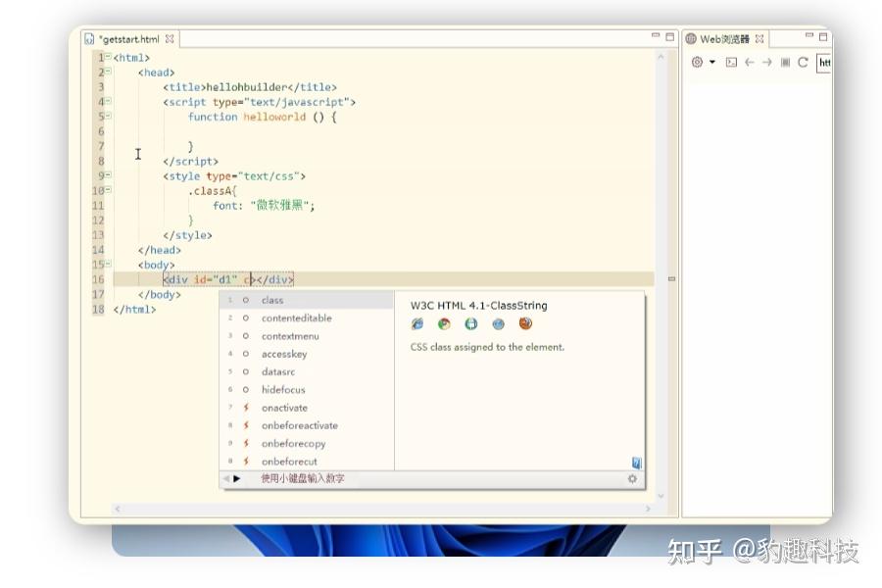
Task: Click the event lightning icon beside 'onactivate'
Action: tap(246, 408)
